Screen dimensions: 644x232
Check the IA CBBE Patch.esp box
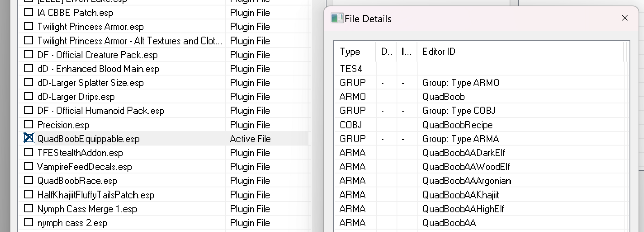(x=29, y=12)
